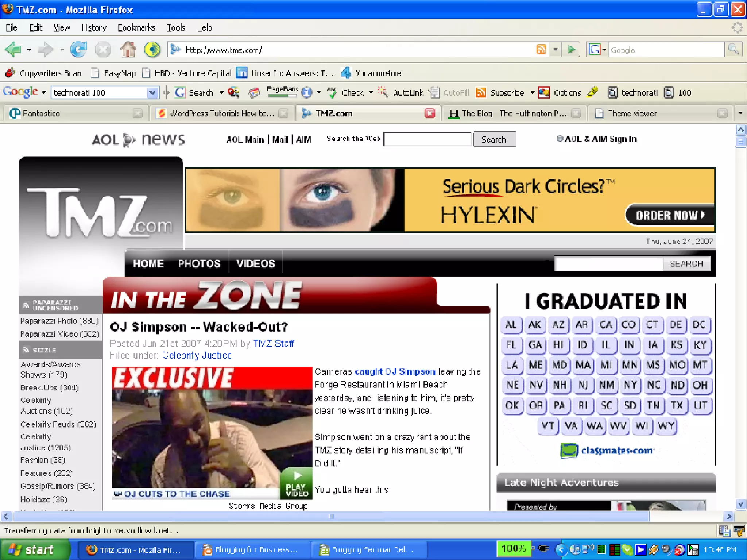Click the RSS feed icon in address bar
This screenshot has width=747, height=560.
click(541, 50)
